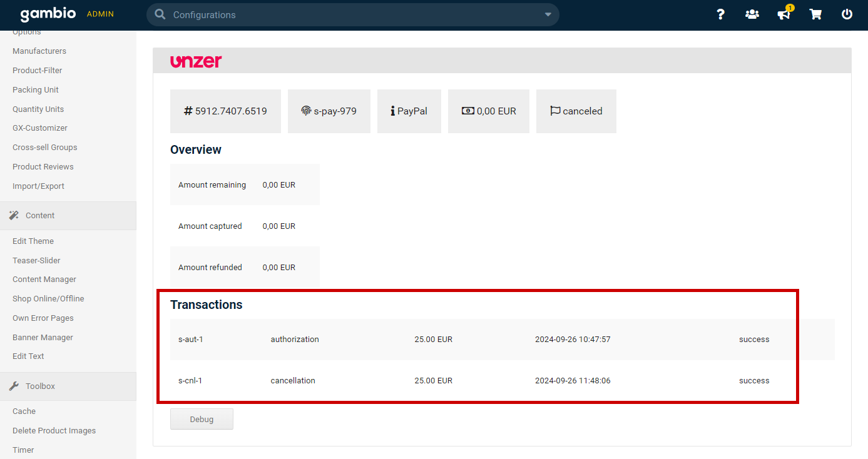The height and width of the screenshot is (459, 868).
Task: Open Own Error Pages
Action: point(43,318)
